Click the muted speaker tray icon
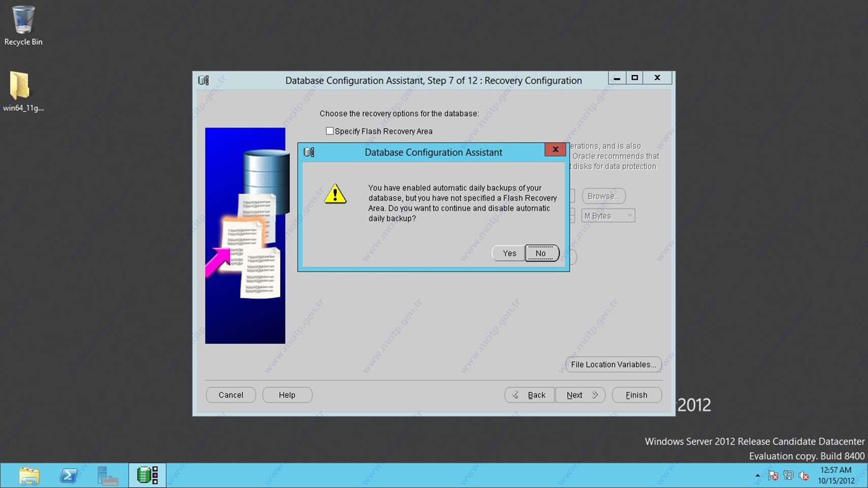Screen dimensions: 868x488 (x=803, y=476)
